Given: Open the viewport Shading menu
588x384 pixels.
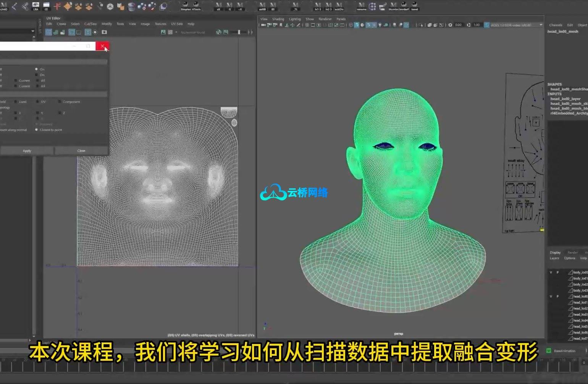Looking at the screenshot, I should coord(278,19).
